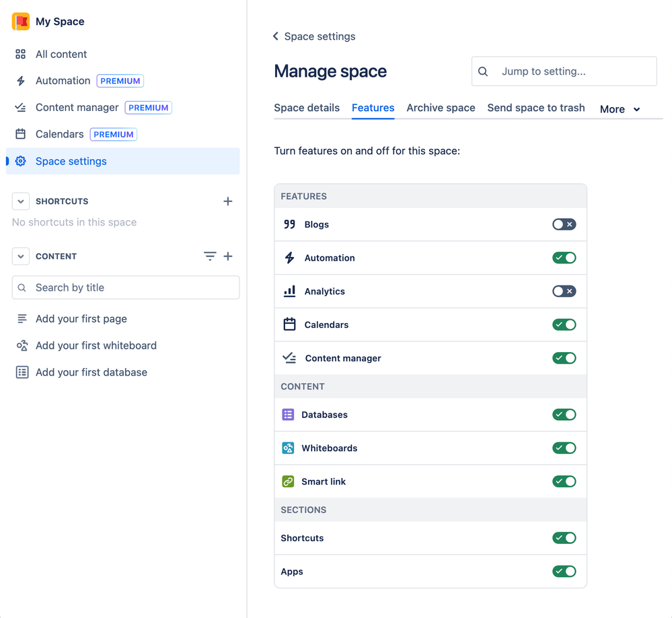The image size is (672, 618).
Task: Disable the Shortcuts toggle
Action: (564, 538)
